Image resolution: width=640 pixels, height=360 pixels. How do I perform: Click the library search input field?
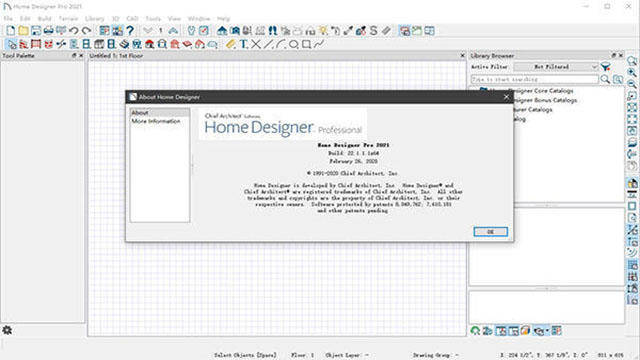535,79
